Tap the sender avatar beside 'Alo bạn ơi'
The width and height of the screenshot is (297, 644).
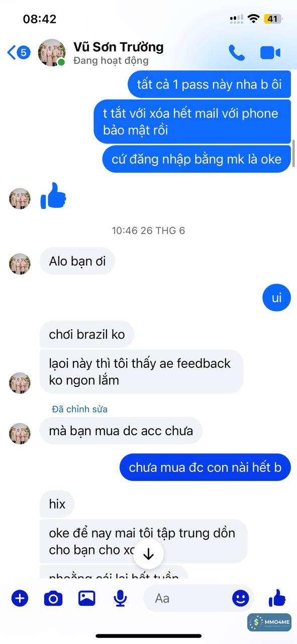pyautogui.click(x=20, y=264)
